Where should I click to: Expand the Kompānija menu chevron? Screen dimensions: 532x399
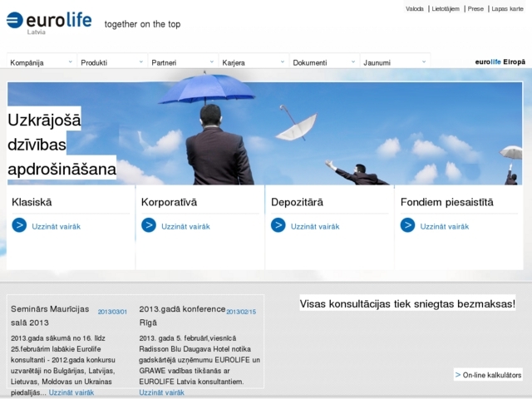pos(70,62)
